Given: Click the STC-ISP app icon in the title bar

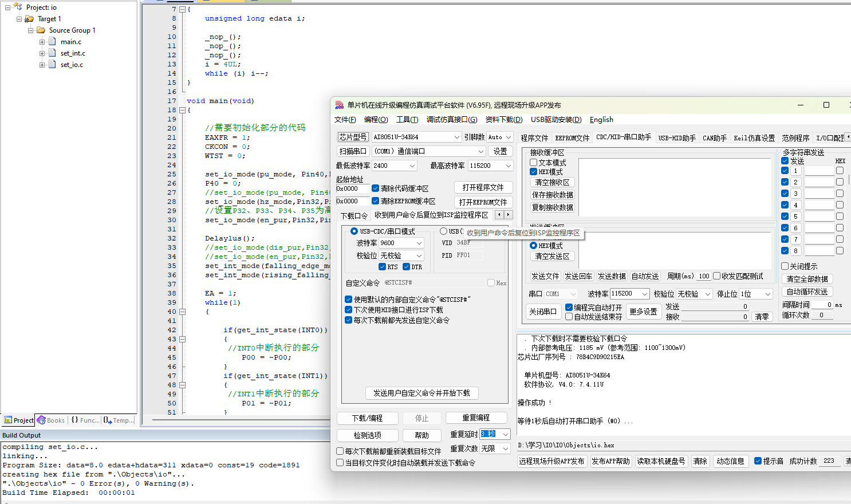Looking at the screenshot, I should tap(340, 105).
